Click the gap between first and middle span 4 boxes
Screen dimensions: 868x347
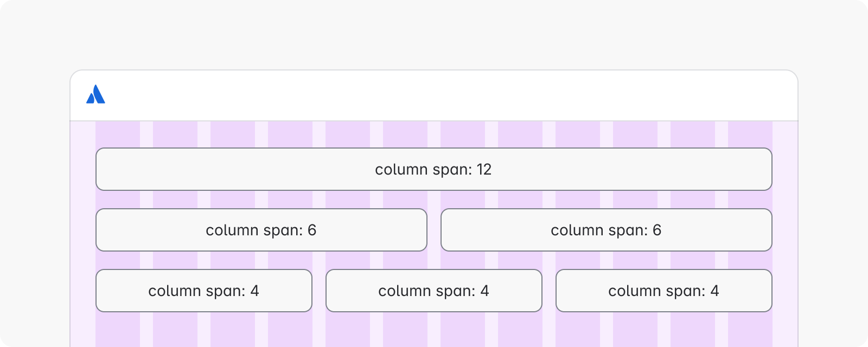319,291
